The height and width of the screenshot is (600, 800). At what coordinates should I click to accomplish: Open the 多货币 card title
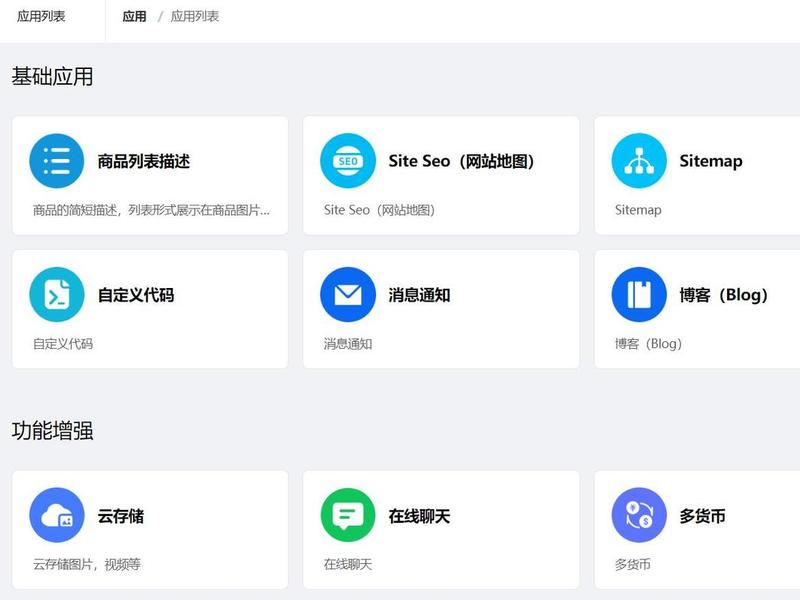[x=702, y=516]
